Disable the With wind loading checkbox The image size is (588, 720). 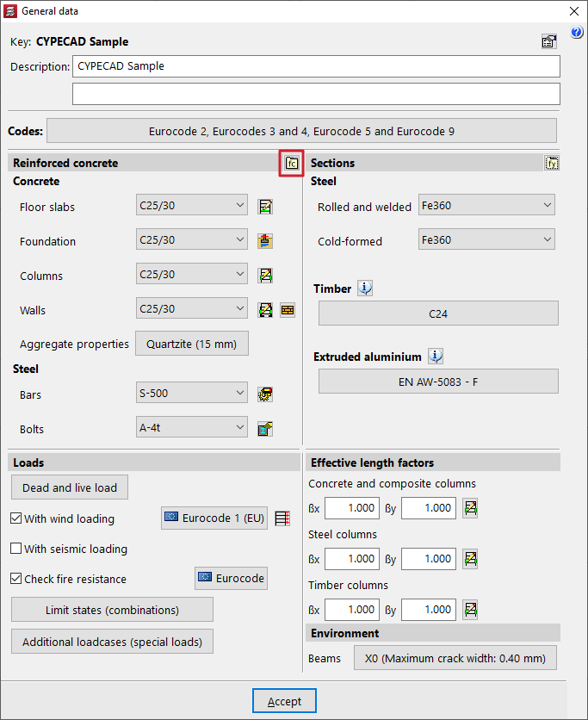click(x=16, y=518)
